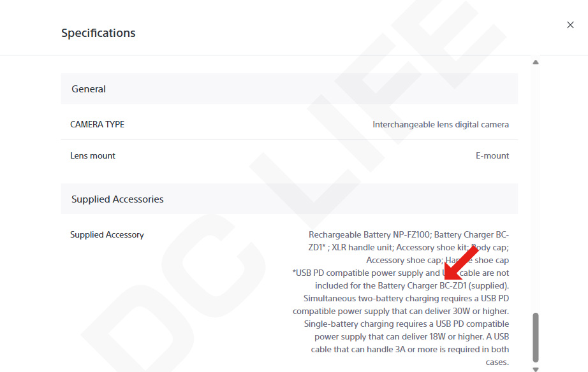The height and width of the screenshot is (372, 588).
Task: Click the Lens mount label
Action: pyautogui.click(x=92, y=156)
